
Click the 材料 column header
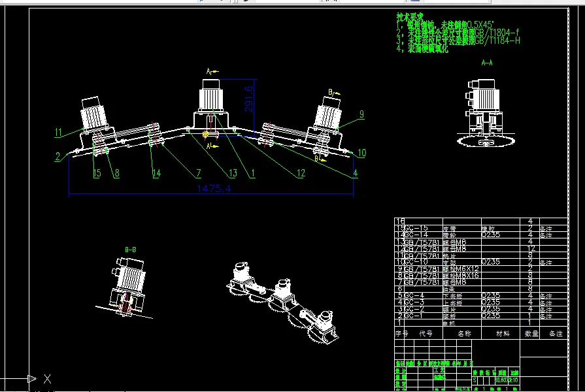(x=503, y=333)
